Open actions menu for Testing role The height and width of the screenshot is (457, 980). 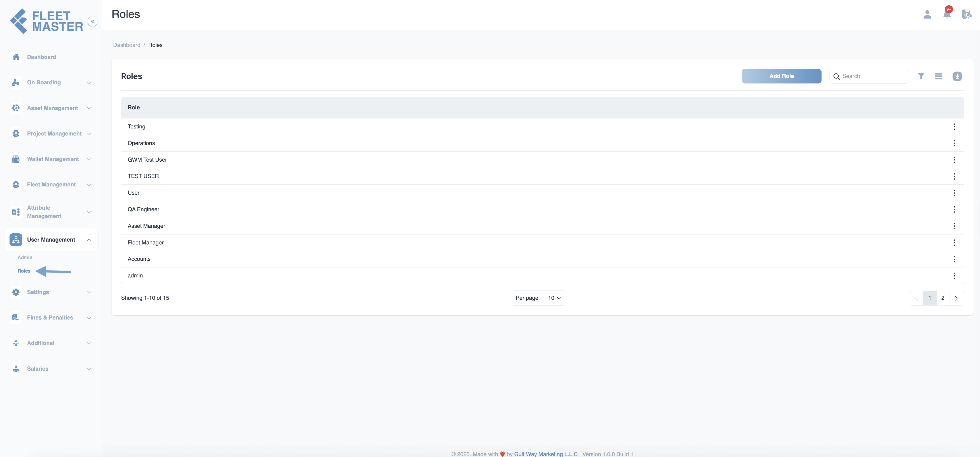954,127
